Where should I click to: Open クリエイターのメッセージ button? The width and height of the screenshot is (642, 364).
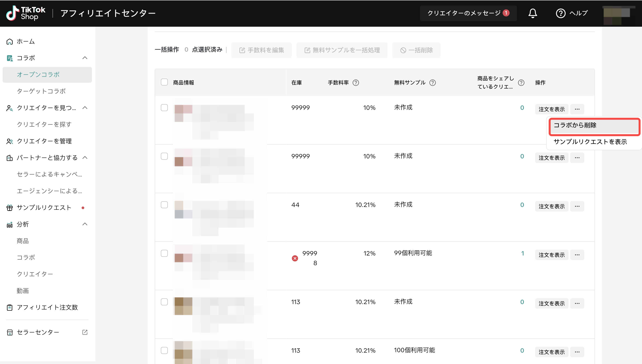468,13
